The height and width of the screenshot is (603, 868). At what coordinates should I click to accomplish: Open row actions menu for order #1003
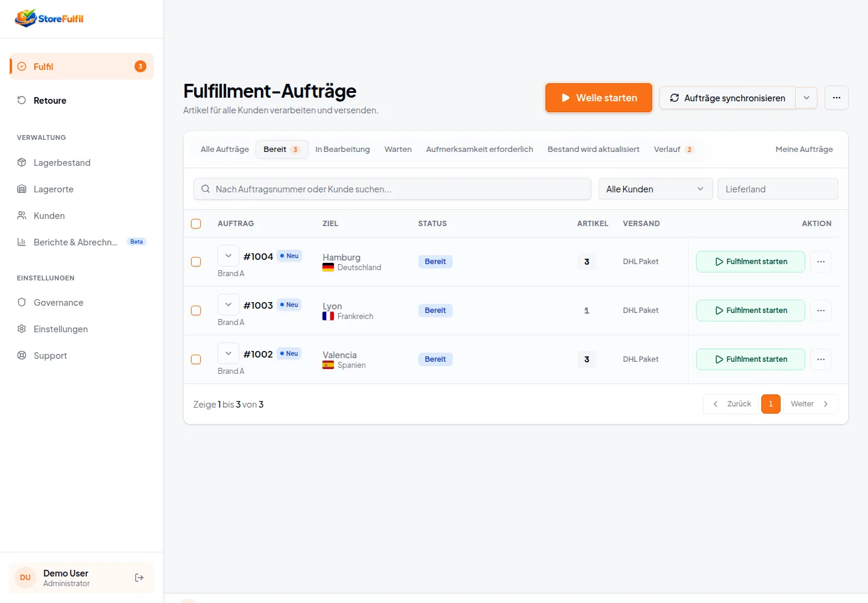(821, 311)
